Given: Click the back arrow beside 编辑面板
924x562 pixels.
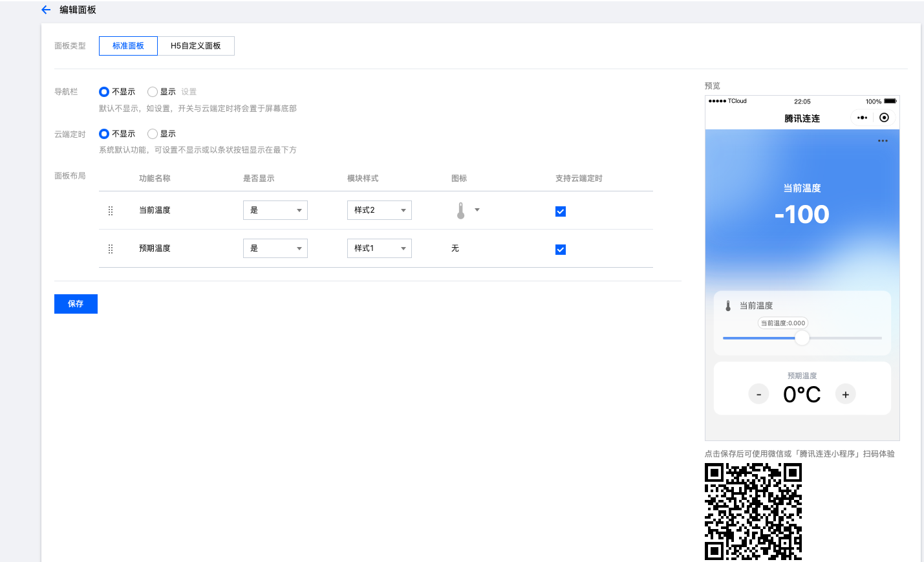Looking at the screenshot, I should [x=46, y=10].
